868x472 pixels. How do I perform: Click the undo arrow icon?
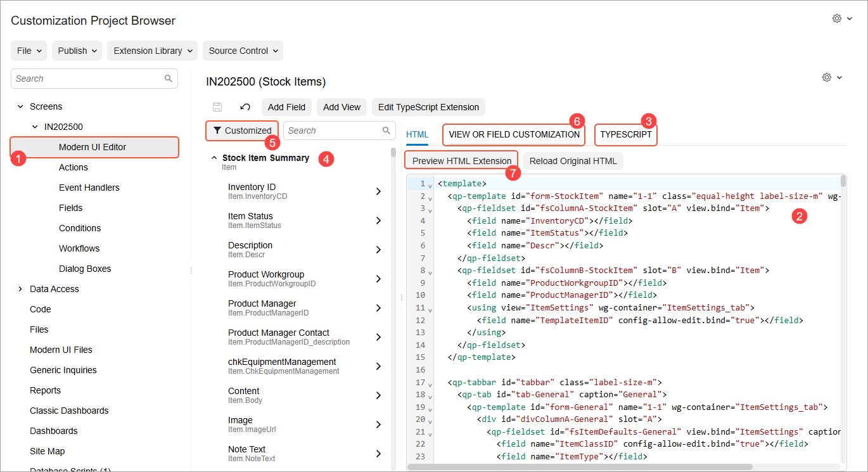pyautogui.click(x=245, y=107)
